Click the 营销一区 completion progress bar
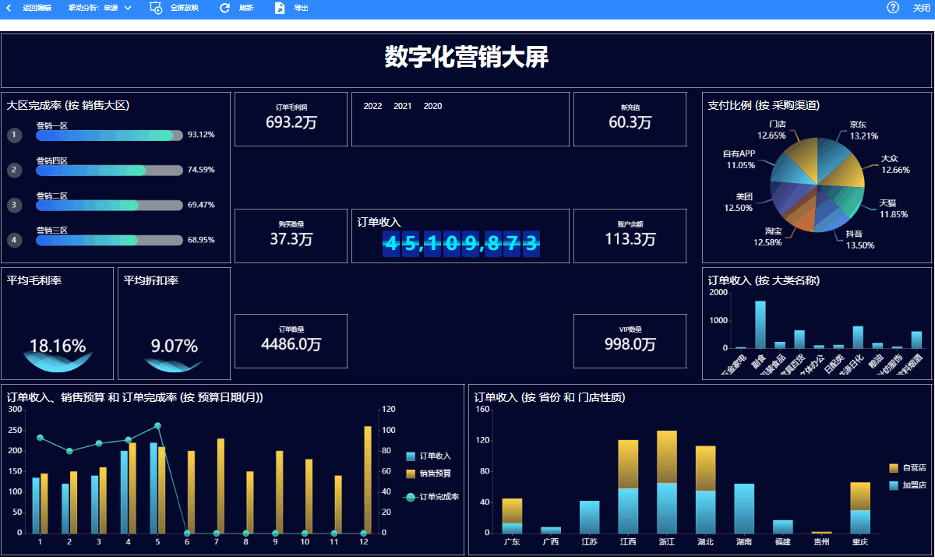935x560 pixels. click(x=109, y=136)
